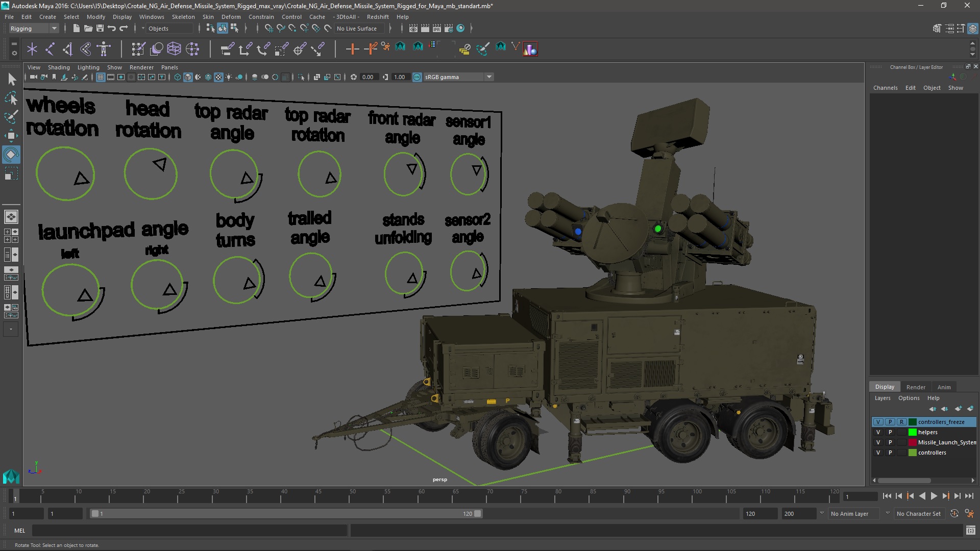Click the Create Joints shelf icon
Viewport: 980px width, 551px height.
[50, 49]
